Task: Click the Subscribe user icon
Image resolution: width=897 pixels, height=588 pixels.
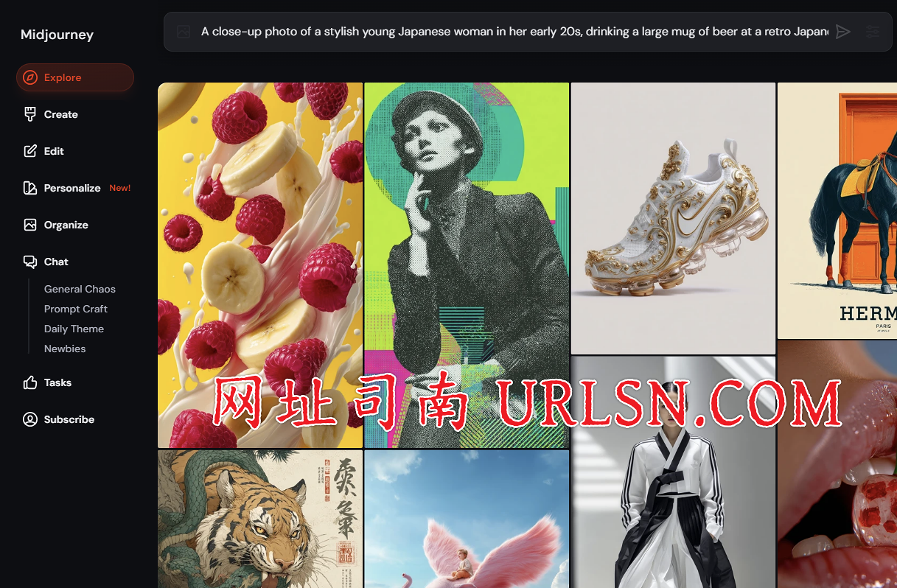Action: pos(30,419)
